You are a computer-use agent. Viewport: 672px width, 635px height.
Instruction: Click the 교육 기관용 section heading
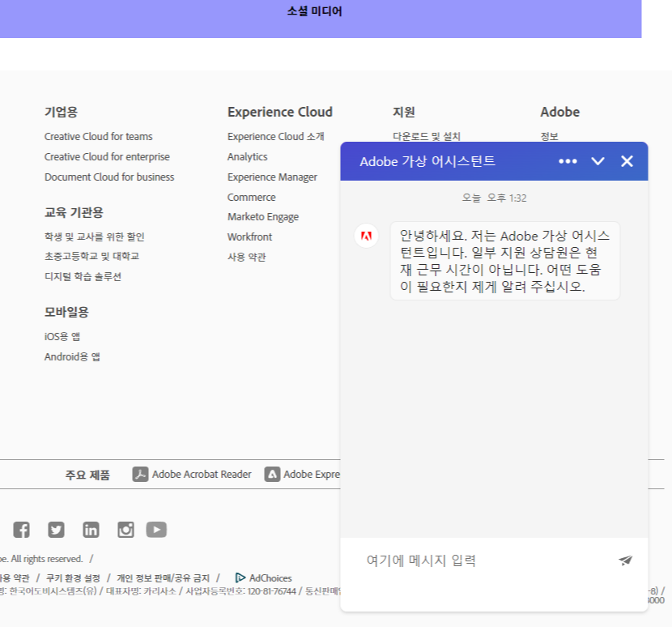(74, 212)
